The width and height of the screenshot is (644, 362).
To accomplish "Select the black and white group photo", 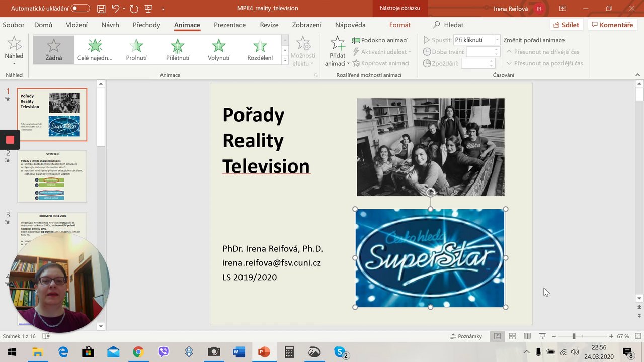I will pyautogui.click(x=431, y=147).
